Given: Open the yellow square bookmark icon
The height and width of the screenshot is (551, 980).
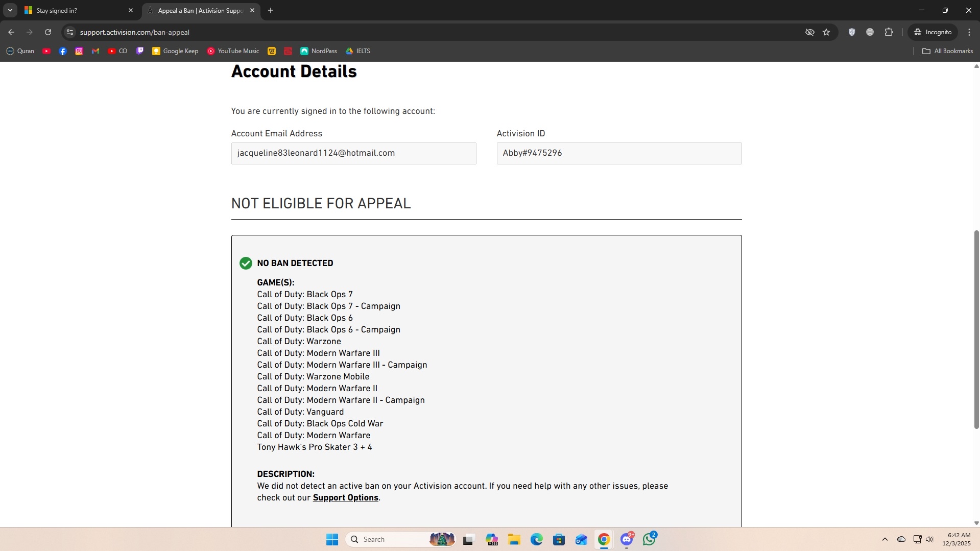Looking at the screenshot, I should (x=272, y=51).
